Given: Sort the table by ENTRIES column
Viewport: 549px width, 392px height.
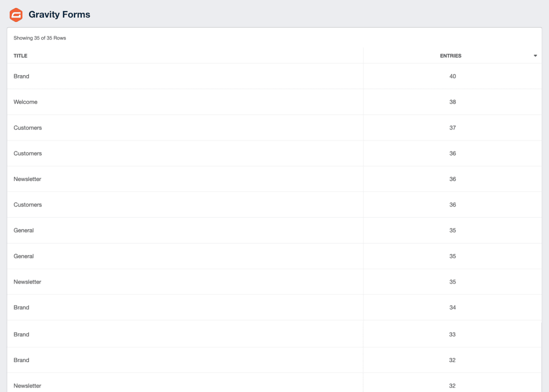Looking at the screenshot, I should [x=451, y=56].
